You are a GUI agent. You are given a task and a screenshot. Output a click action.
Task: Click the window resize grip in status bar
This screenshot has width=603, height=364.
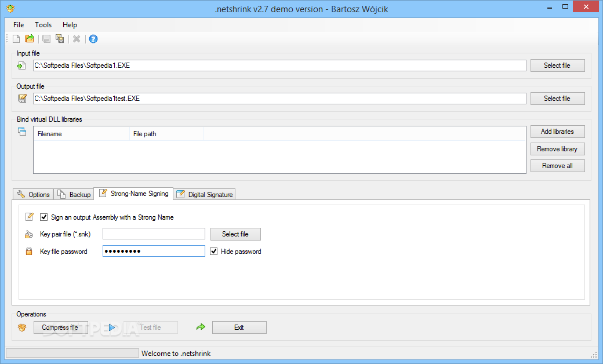(593, 354)
